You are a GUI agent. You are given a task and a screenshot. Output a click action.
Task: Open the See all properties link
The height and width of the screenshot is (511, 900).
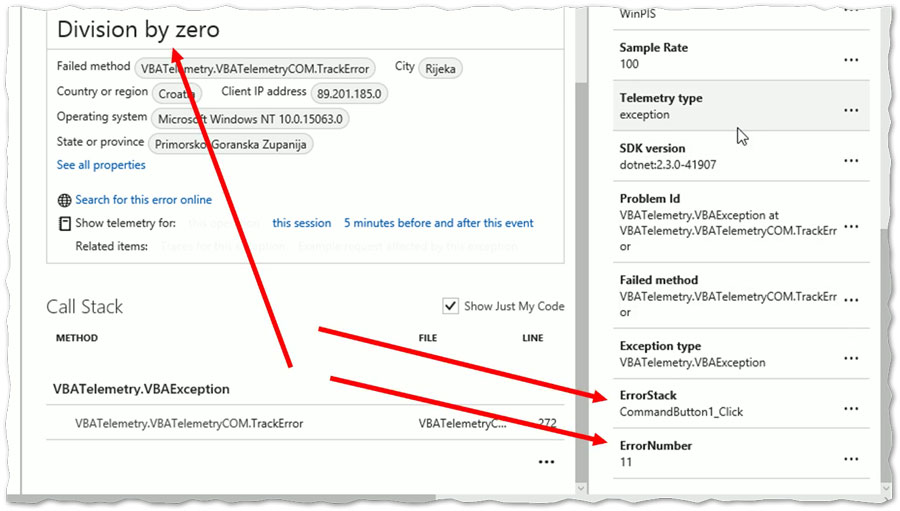(101, 165)
